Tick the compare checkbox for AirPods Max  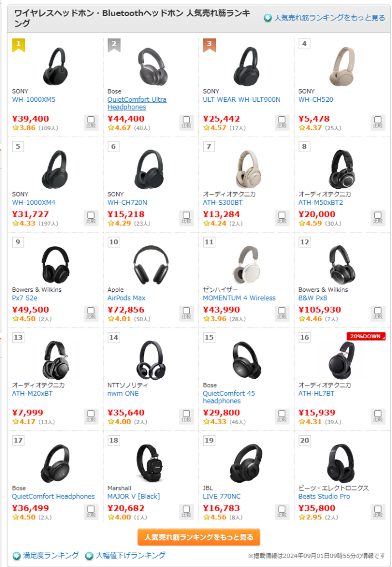click(186, 313)
